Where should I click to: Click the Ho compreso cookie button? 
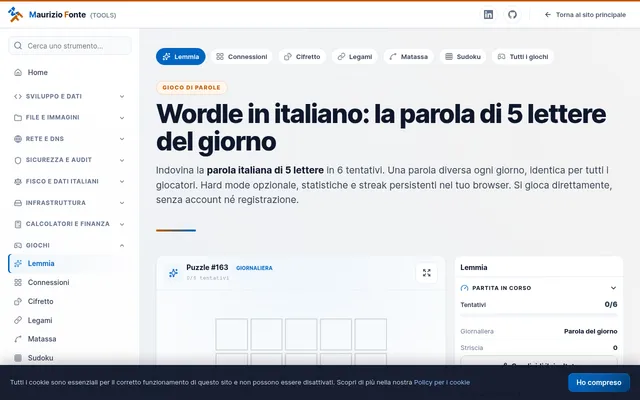tap(599, 382)
